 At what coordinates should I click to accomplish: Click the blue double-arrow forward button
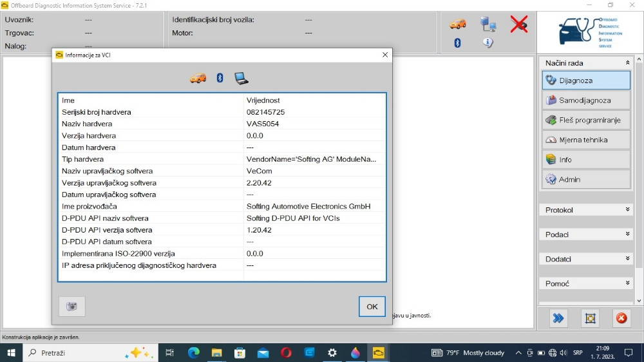pyautogui.click(x=558, y=318)
